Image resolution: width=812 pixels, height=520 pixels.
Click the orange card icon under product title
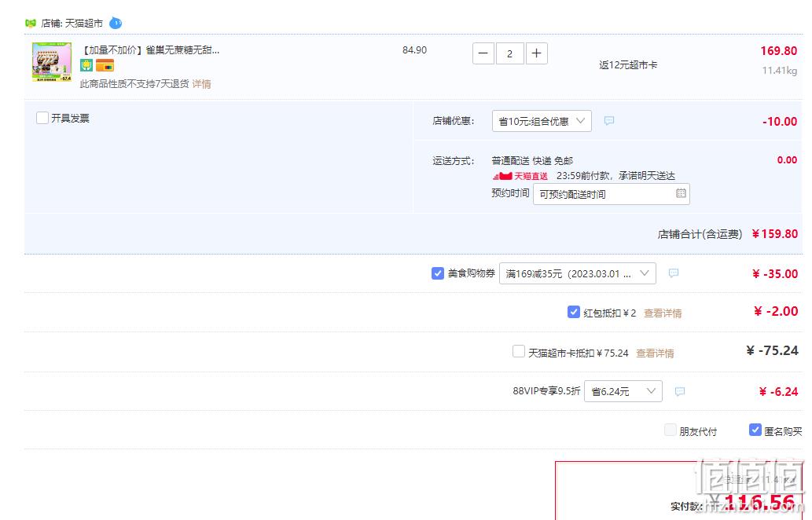(105, 66)
